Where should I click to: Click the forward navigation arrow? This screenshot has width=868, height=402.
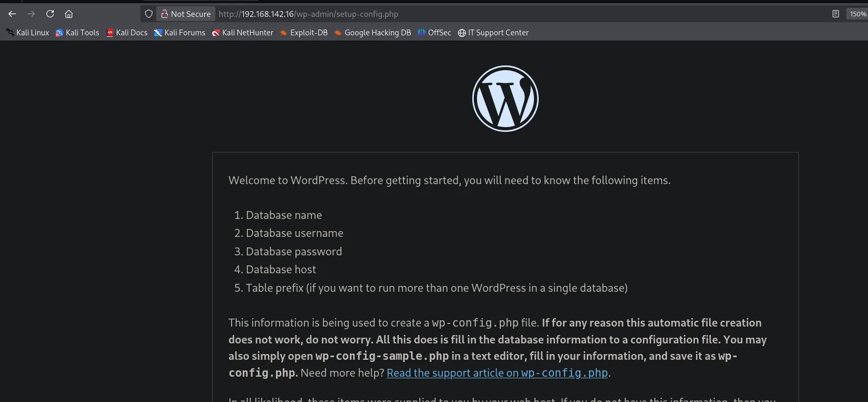(x=31, y=14)
